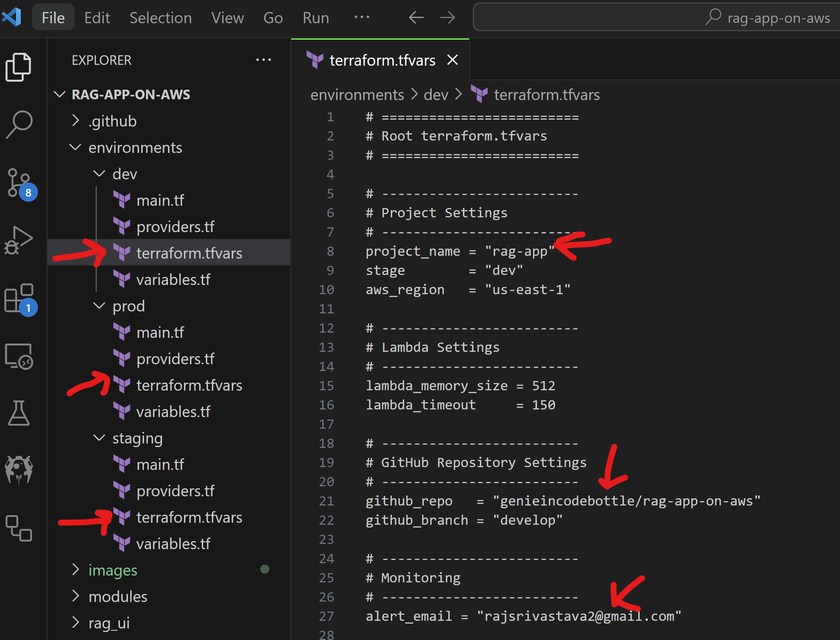Viewport: 840px width, 640px height.
Task: Open the File menu
Action: pos(53,18)
